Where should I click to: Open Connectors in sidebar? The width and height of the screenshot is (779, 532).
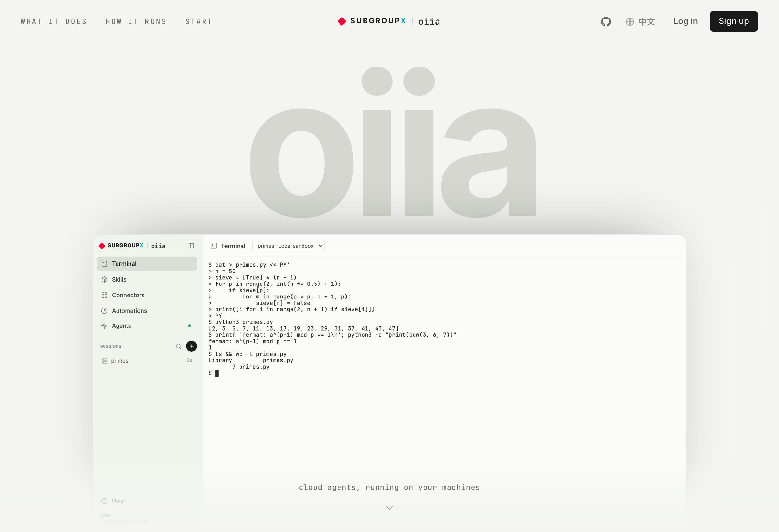tap(146, 295)
